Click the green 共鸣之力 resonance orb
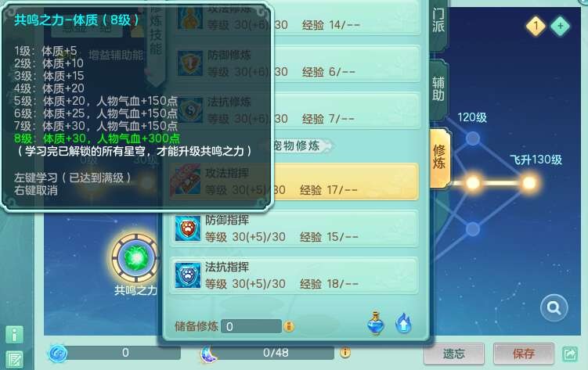 pos(135,257)
